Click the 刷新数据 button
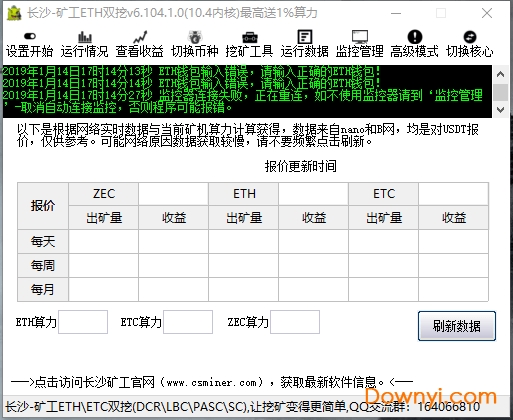The height and width of the screenshot is (420, 513). (x=457, y=326)
